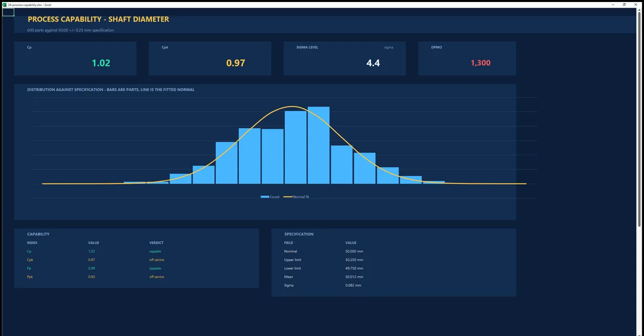Select the "0.082 mm" sigma value

(x=353, y=286)
